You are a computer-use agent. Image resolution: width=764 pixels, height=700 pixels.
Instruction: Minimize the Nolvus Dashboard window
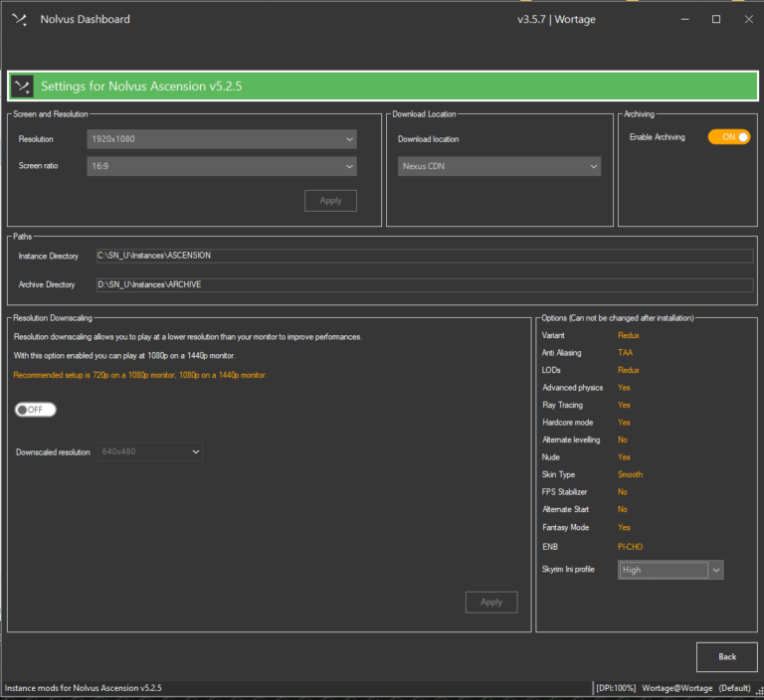coord(684,19)
